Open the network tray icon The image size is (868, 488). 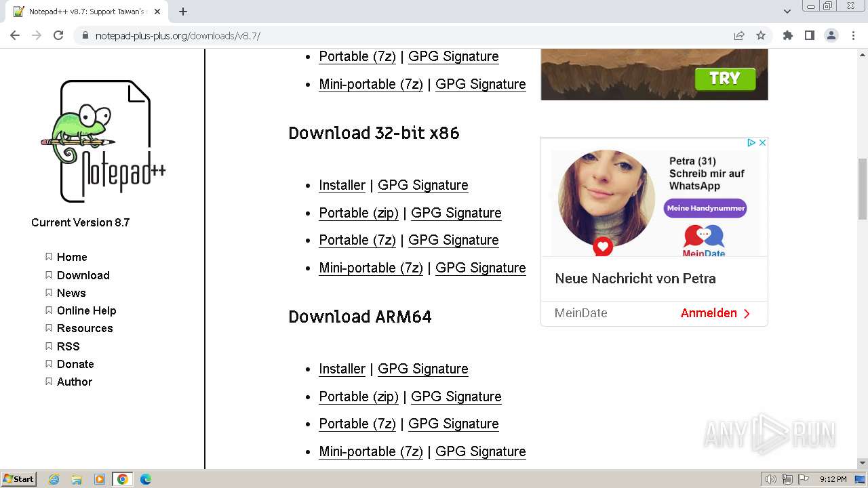pyautogui.click(x=787, y=479)
